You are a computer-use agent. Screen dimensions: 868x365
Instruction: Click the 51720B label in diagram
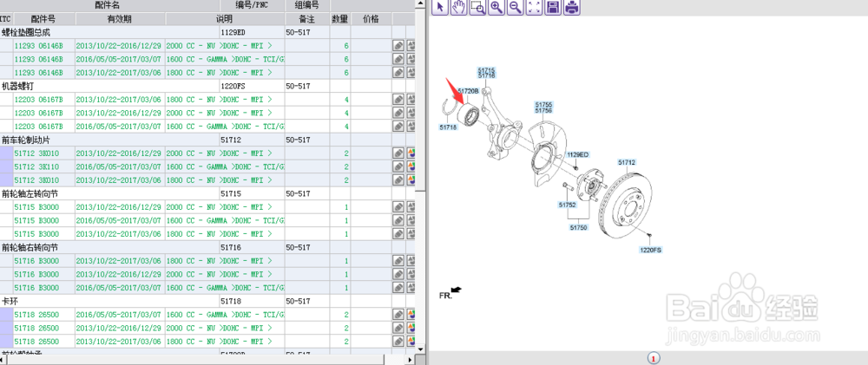click(468, 90)
